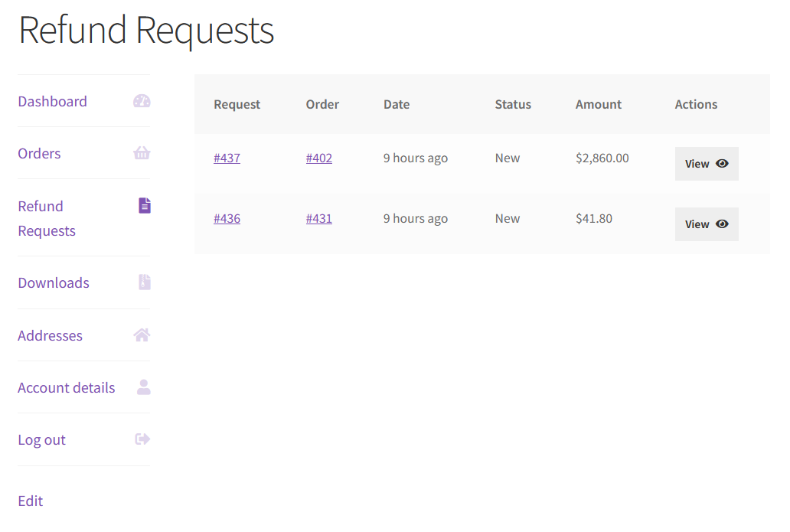Open refund request #436
The image size is (790, 532).
click(x=227, y=218)
